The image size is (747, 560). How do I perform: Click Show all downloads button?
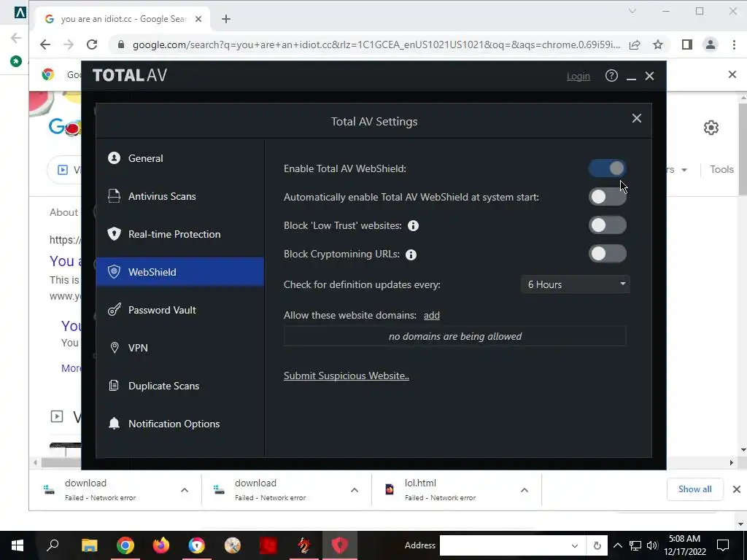pyautogui.click(x=694, y=489)
